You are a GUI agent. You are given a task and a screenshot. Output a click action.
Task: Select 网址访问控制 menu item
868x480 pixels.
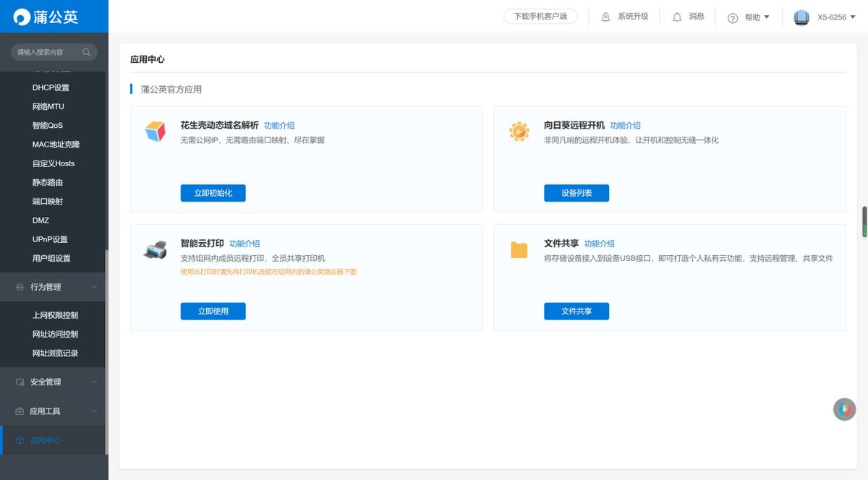pyautogui.click(x=55, y=334)
